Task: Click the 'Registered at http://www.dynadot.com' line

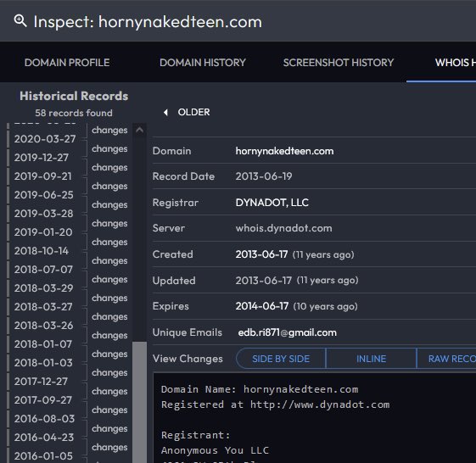Action: (x=276, y=404)
